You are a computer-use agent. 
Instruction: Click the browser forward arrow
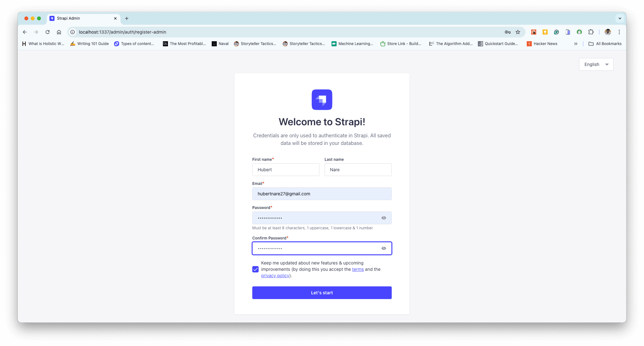point(36,32)
